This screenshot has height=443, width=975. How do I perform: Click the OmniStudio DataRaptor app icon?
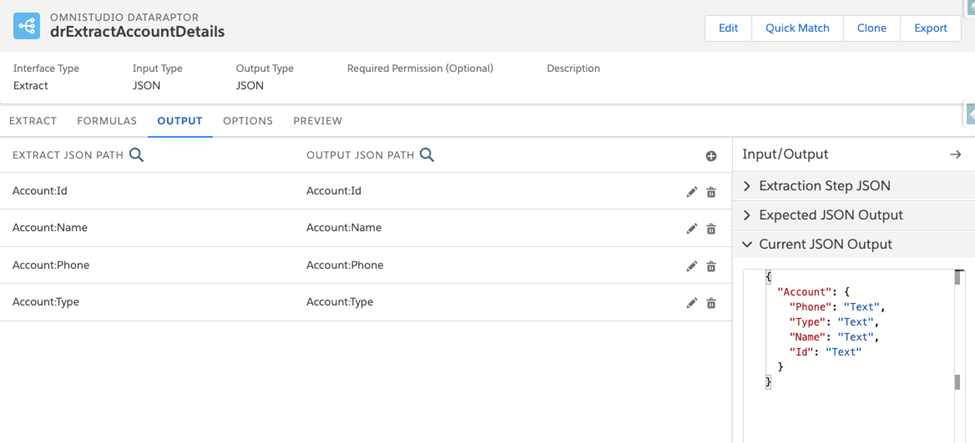coord(27,26)
